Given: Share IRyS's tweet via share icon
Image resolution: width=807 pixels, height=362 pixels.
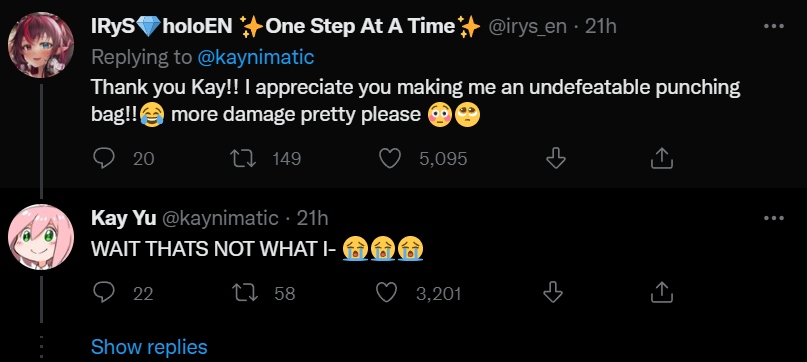Looking at the screenshot, I should [662, 159].
